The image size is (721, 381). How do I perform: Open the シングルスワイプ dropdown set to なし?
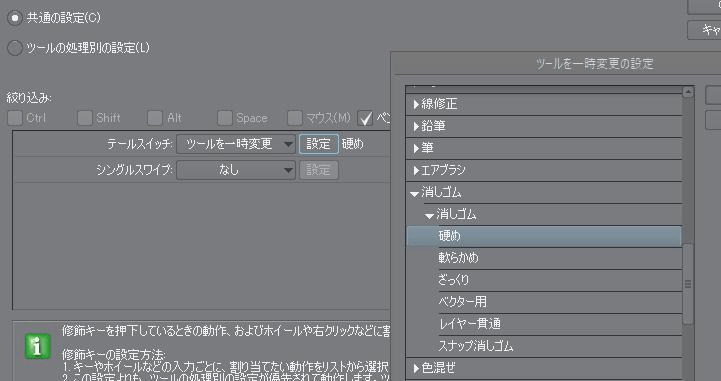(x=235, y=171)
